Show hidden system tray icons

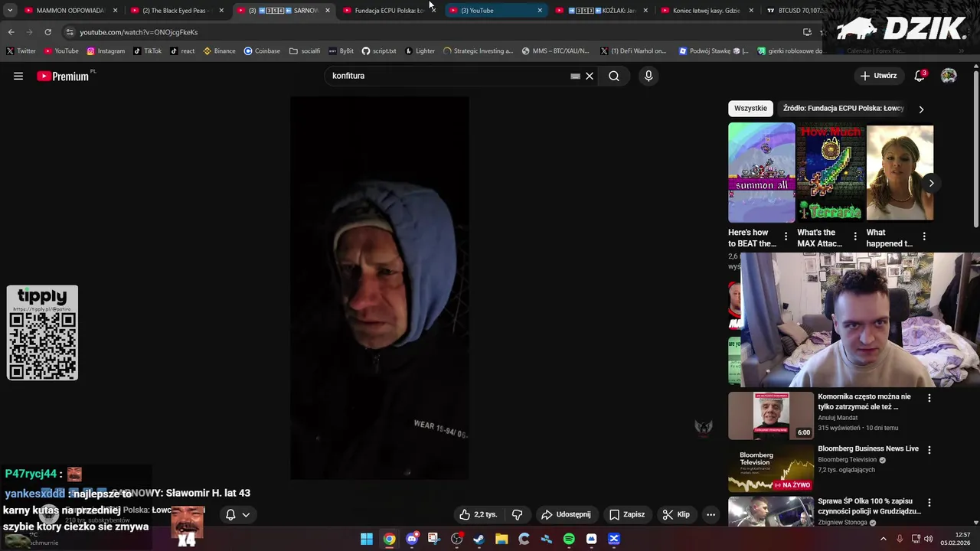(x=883, y=539)
